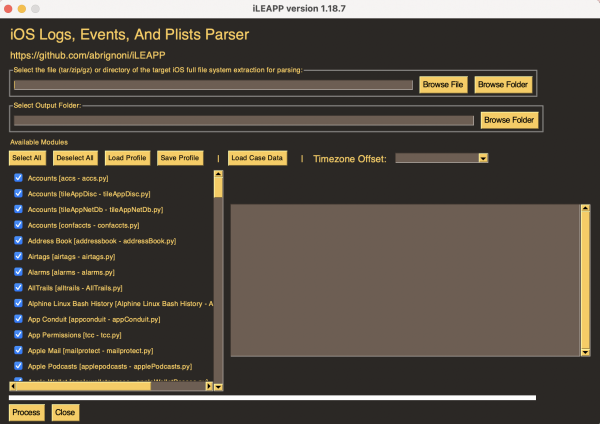This screenshot has width=600, height=424.
Task: Uncheck Accounts tileAppDisc module checkbox
Action: (x=18, y=193)
